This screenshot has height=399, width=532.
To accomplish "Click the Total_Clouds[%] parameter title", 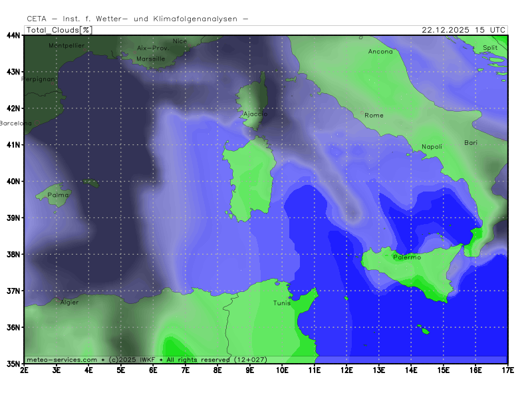I will coord(59,30).
